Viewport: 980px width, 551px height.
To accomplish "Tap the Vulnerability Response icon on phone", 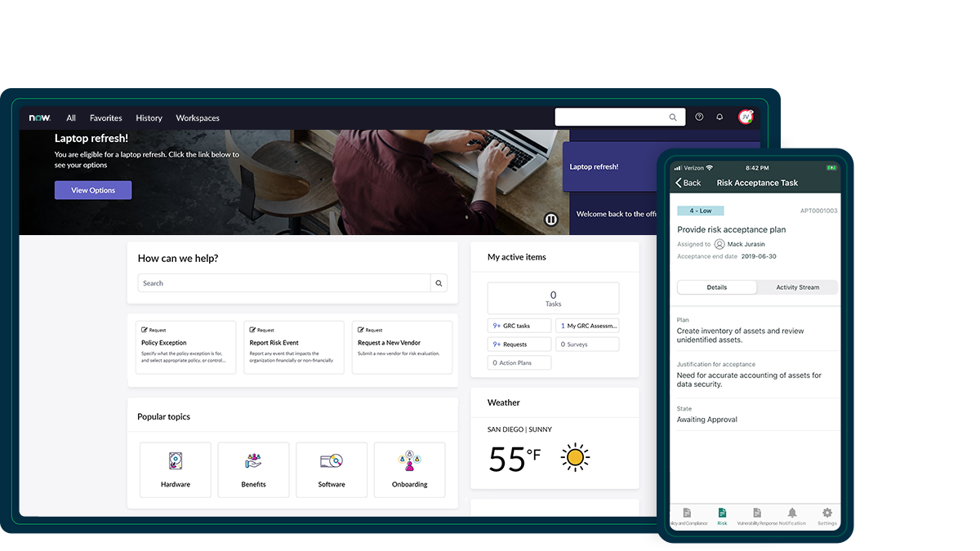I will click(x=757, y=513).
